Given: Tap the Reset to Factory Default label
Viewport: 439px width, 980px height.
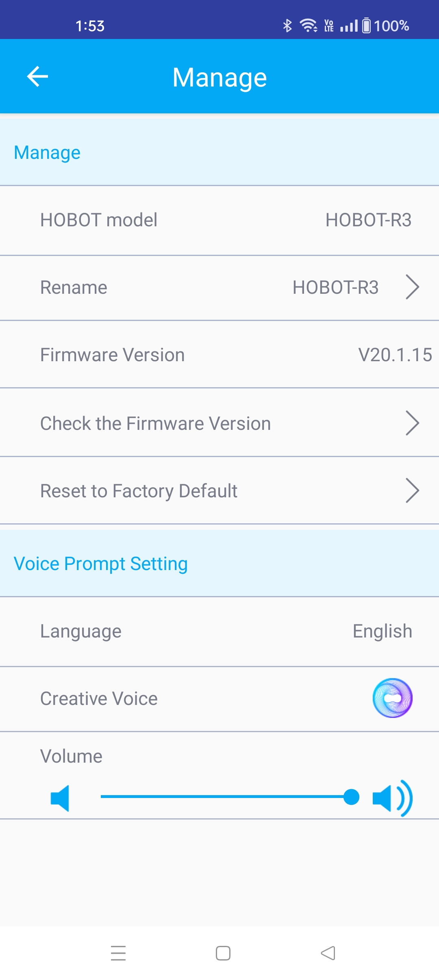Looking at the screenshot, I should coord(139,491).
